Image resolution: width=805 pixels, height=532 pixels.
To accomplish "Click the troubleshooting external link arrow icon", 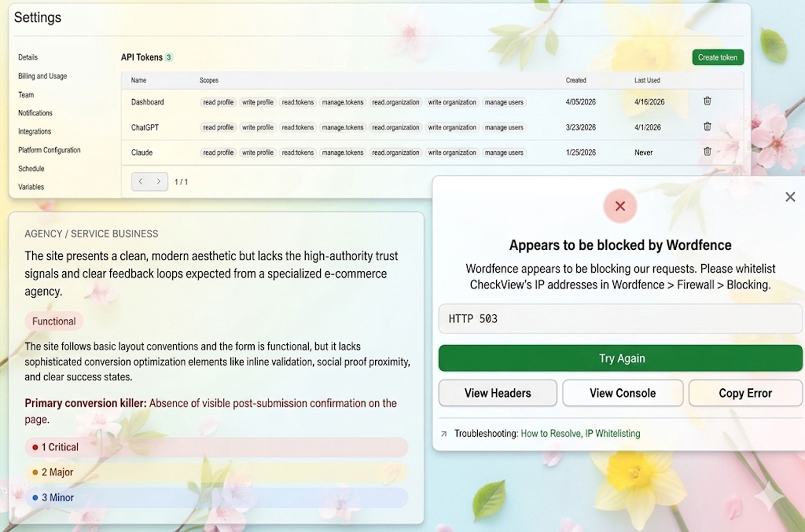I will (444, 434).
